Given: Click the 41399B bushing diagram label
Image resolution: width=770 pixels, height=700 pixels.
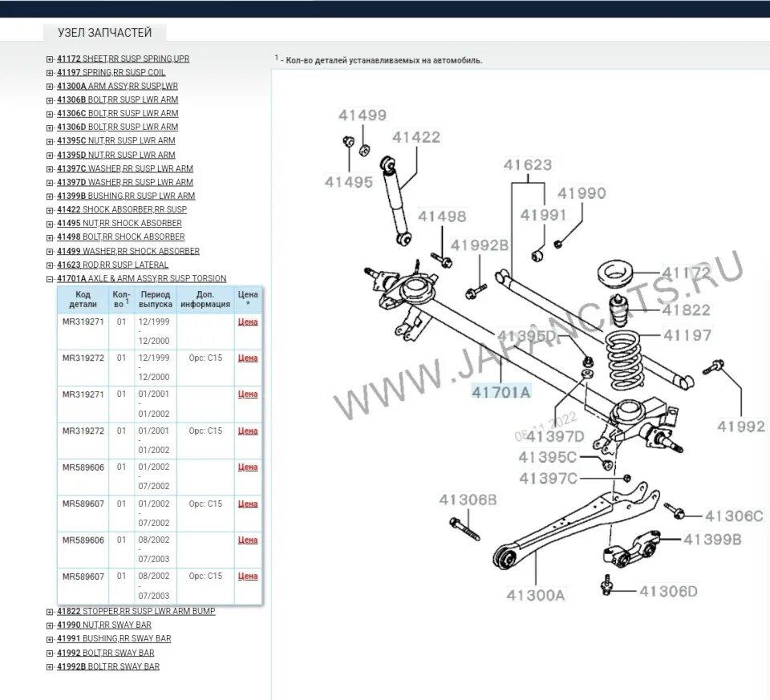Looking at the screenshot, I should [x=712, y=540].
